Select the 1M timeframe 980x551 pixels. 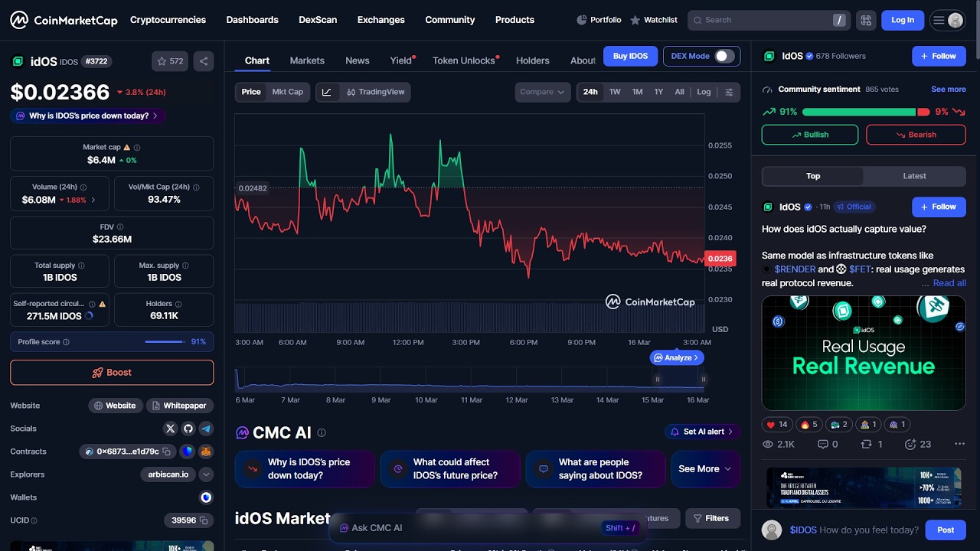637,92
